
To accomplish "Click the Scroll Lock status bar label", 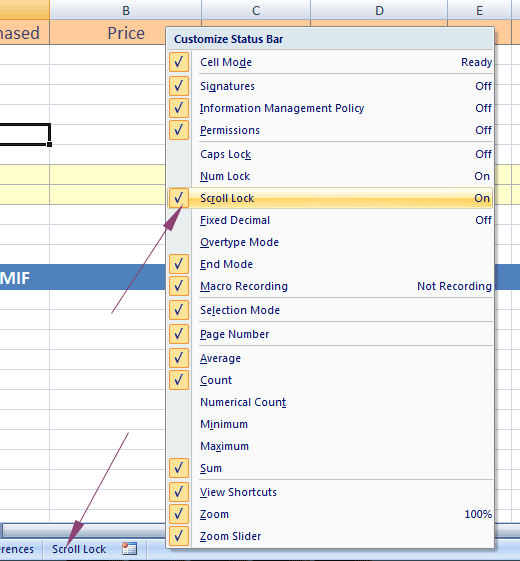I will (x=79, y=549).
